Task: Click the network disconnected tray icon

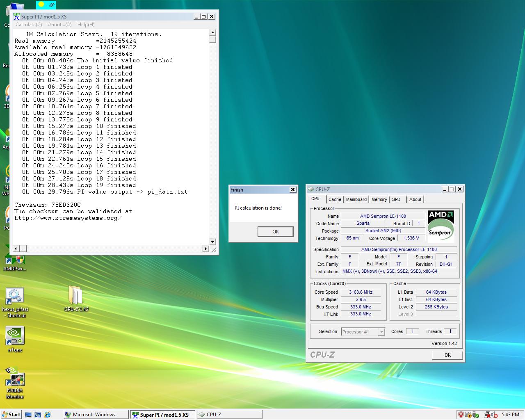Action: point(487,415)
